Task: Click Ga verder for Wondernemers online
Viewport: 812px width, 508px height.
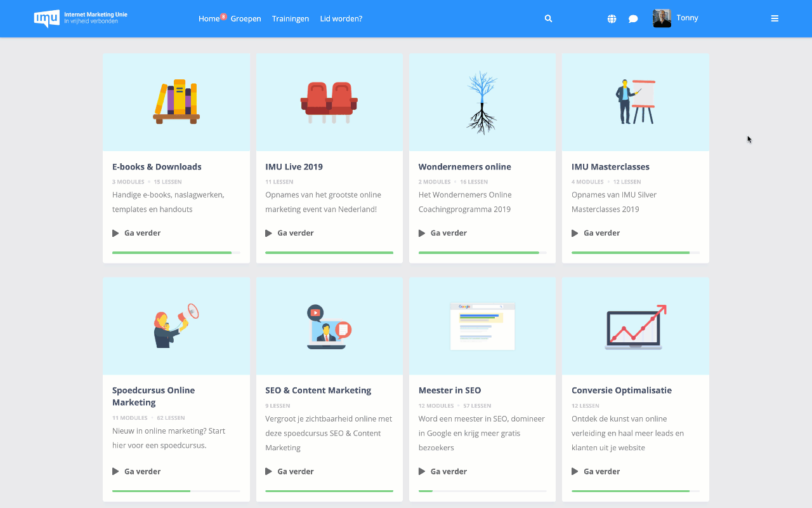Action: point(449,233)
